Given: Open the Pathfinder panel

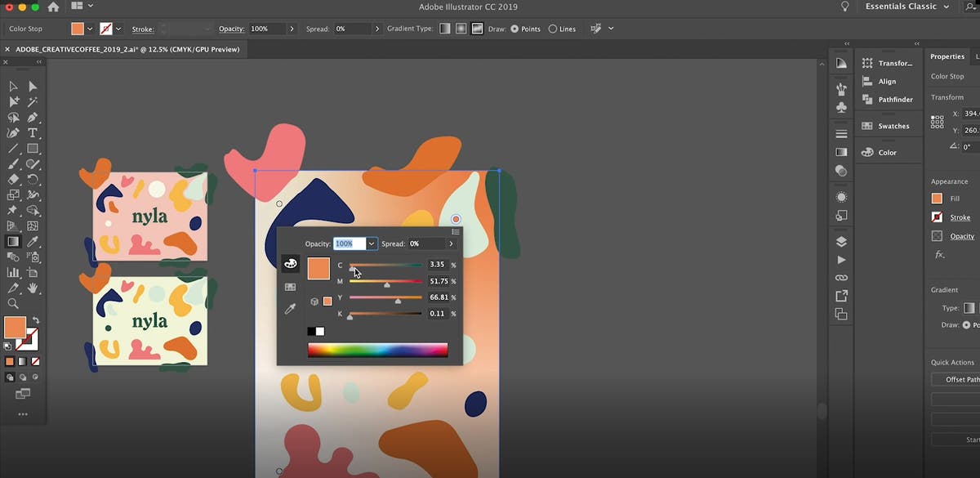Looking at the screenshot, I should point(889,99).
